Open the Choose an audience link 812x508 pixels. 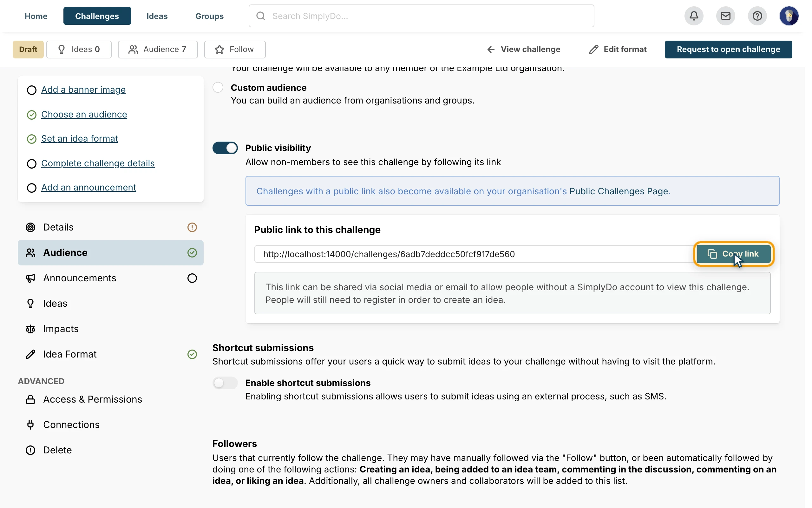[x=84, y=114]
